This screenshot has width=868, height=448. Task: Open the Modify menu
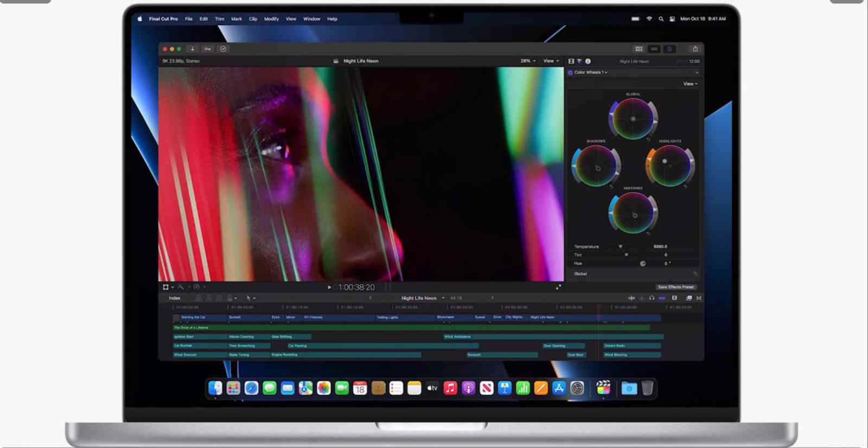271,19
